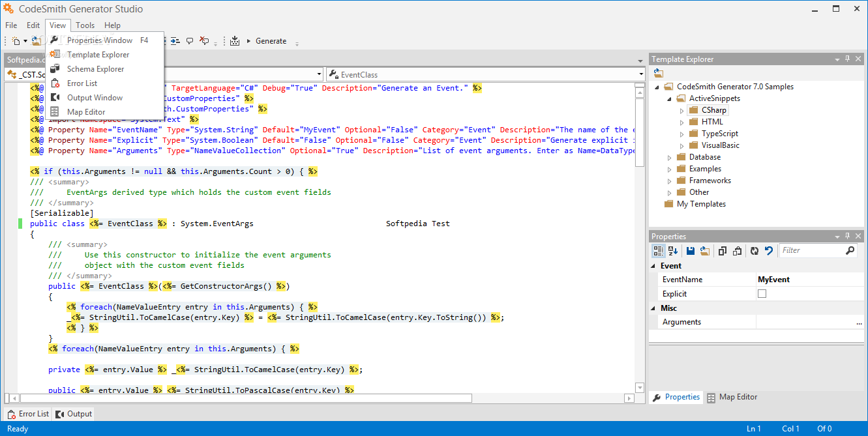Toggle the Explicit property checkbox
Screen dimensions: 868x436
point(762,294)
